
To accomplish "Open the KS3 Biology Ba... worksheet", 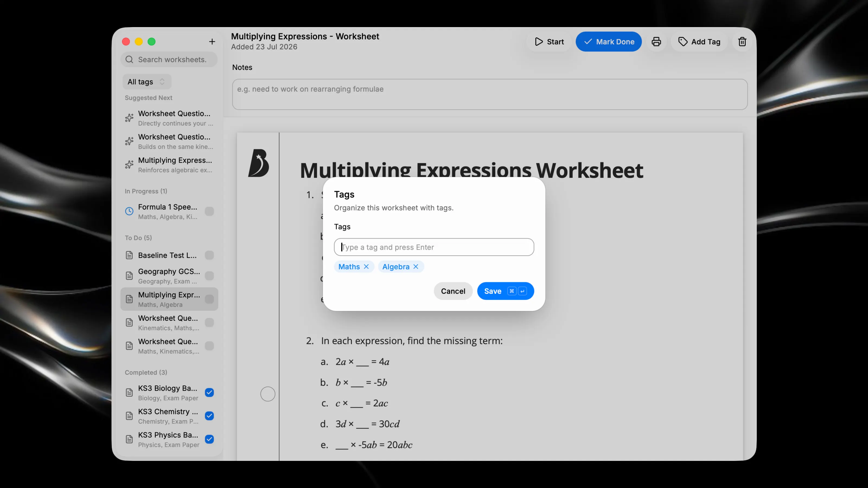I will pyautogui.click(x=169, y=393).
